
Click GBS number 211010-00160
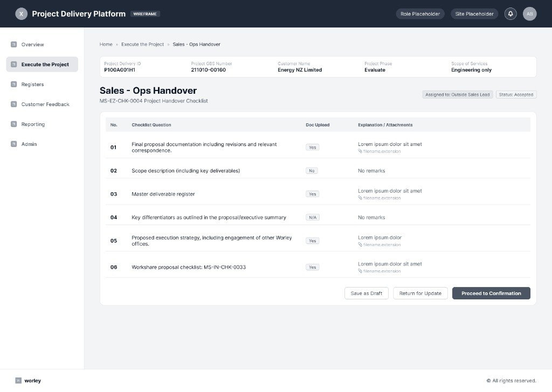coord(209,70)
